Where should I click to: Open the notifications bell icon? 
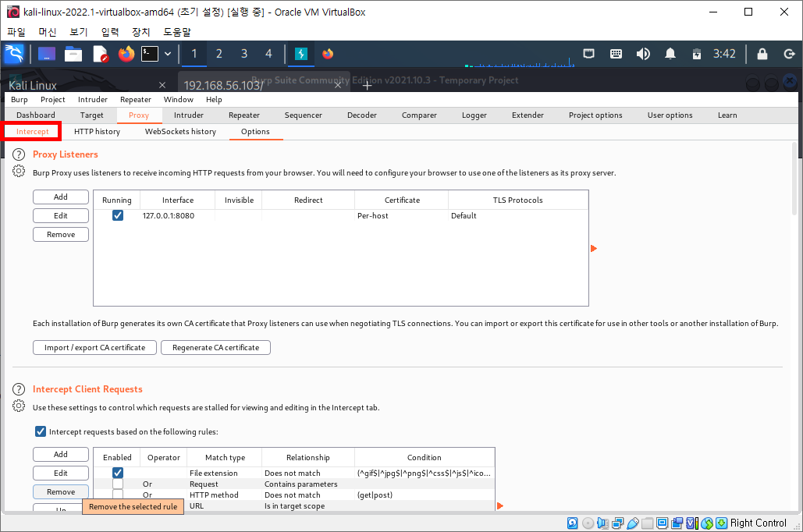coord(670,54)
